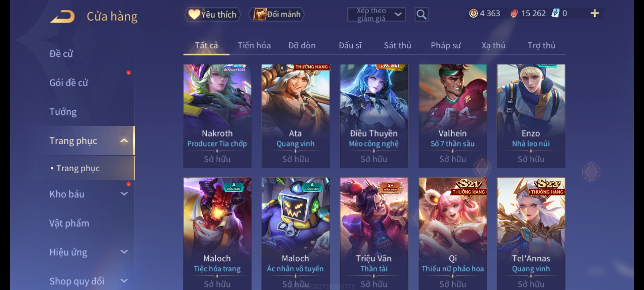Go to Gói đề cử menu
Viewport: 644px width, 290px height.
tap(69, 83)
